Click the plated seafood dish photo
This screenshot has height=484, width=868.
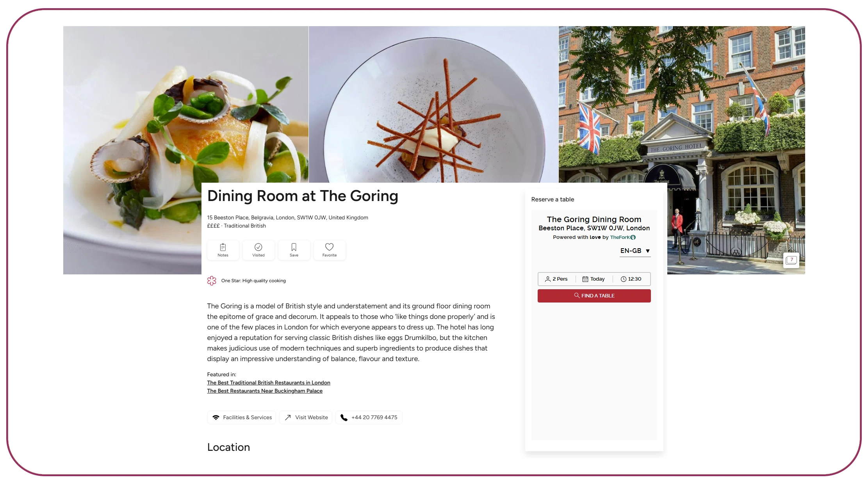click(156, 117)
